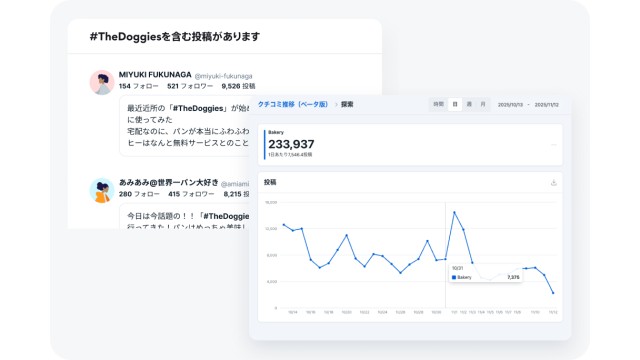Select the 日 granularity tab
This screenshot has height=360, width=640.
[455, 104]
